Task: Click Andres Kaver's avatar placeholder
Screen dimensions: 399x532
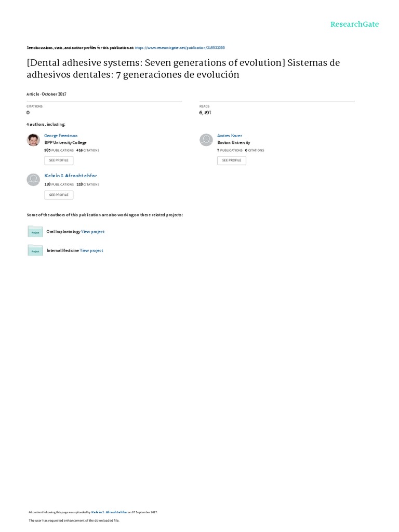Action: (206, 140)
